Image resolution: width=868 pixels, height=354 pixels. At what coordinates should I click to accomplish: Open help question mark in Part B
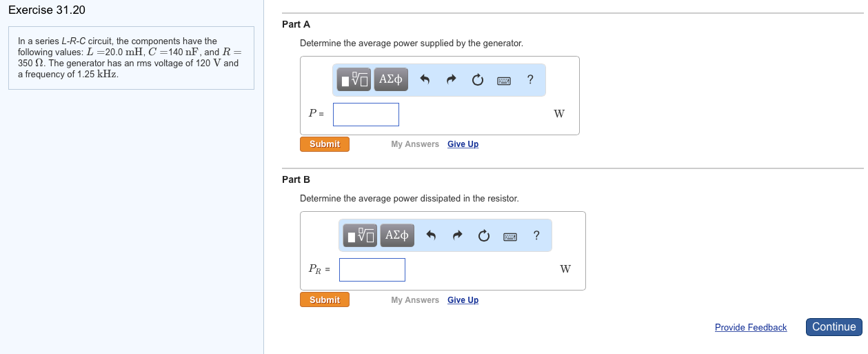[536, 235]
